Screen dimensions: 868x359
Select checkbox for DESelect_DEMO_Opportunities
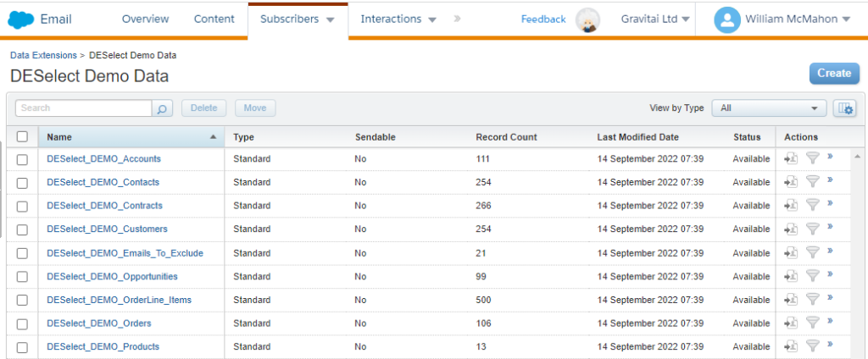(22, 277)
